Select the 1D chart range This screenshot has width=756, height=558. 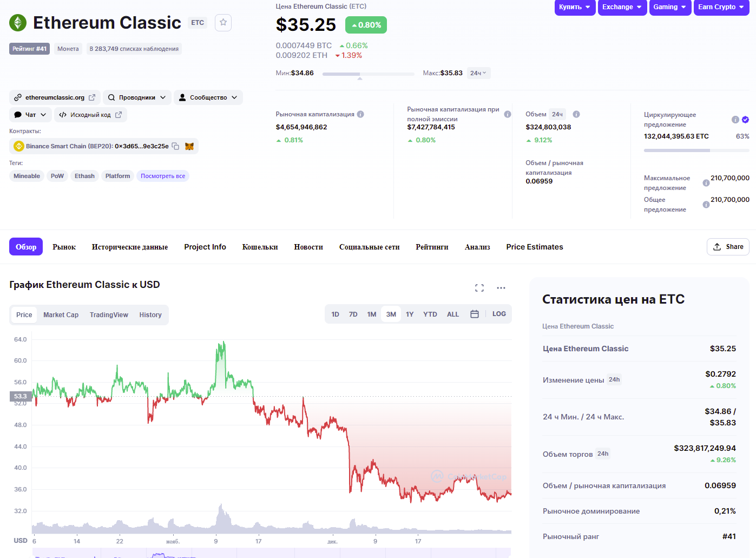pyautogui.click(x=335, y=314)
